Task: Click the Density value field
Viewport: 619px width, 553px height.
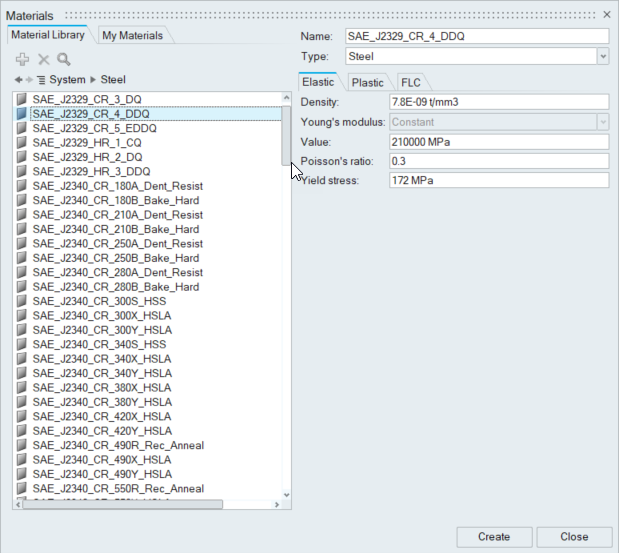Action: [497, 102]
